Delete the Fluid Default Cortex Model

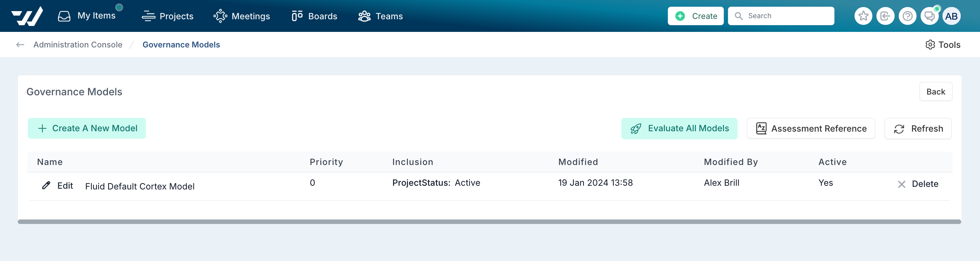pyautogui.click(x=918, y=184)
